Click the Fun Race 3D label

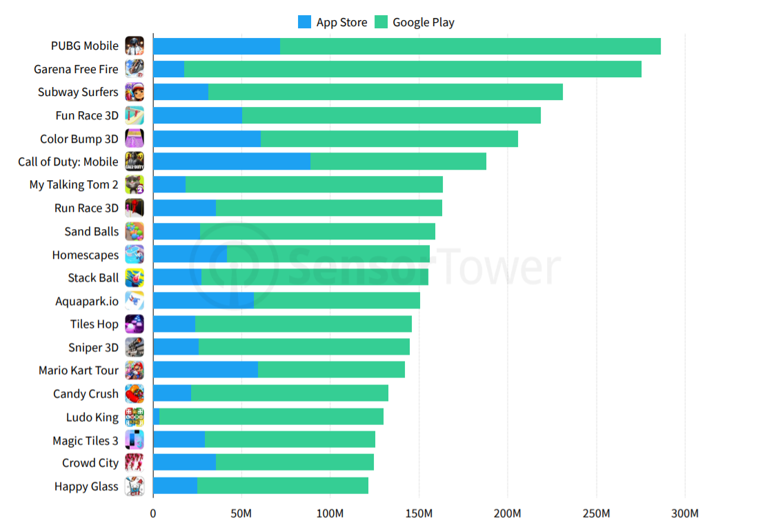[87, 116]
